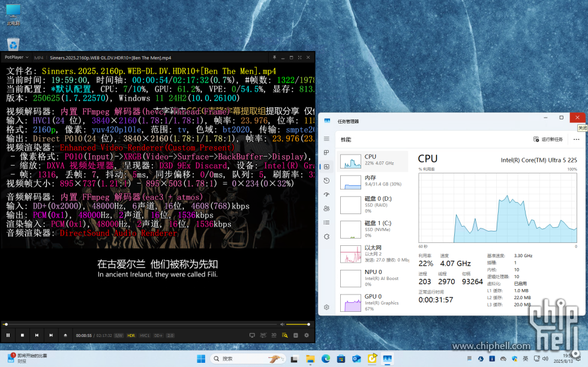Toggle the HDR indicator in PotPlayer
The height and width of the screenshot is (367, 588).
pos(131,335)
